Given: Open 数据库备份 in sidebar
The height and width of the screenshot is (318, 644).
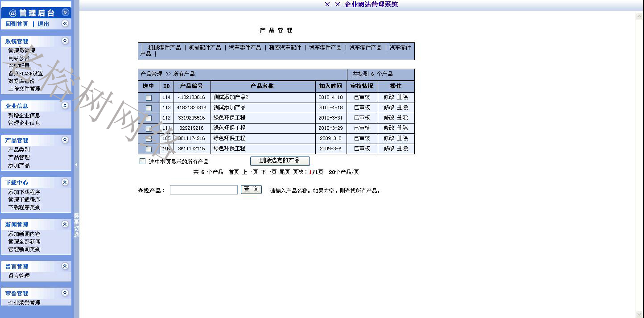Looking at the screenshot, I should point(21,81).
